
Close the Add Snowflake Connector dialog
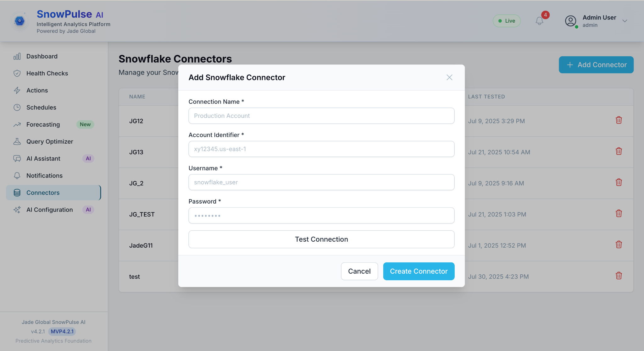tap(449, 77)
